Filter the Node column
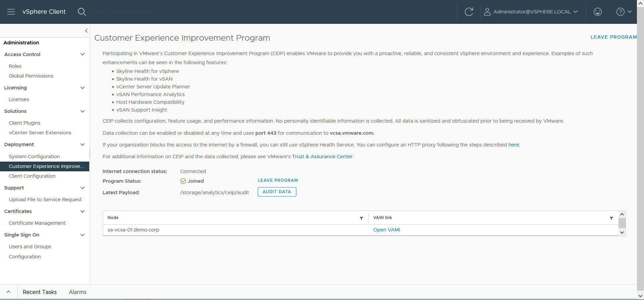This screenshot has width=644, height=300. pos(361,218)
